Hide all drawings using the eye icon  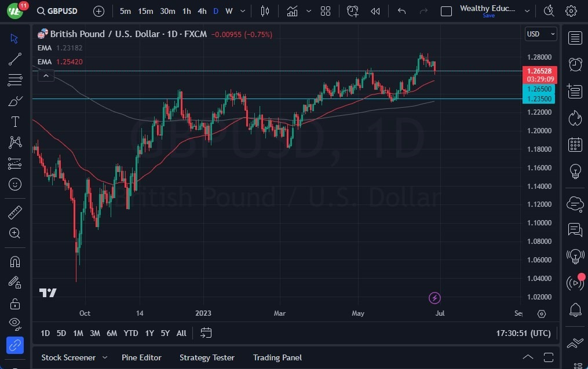click(x=14, y=324)
